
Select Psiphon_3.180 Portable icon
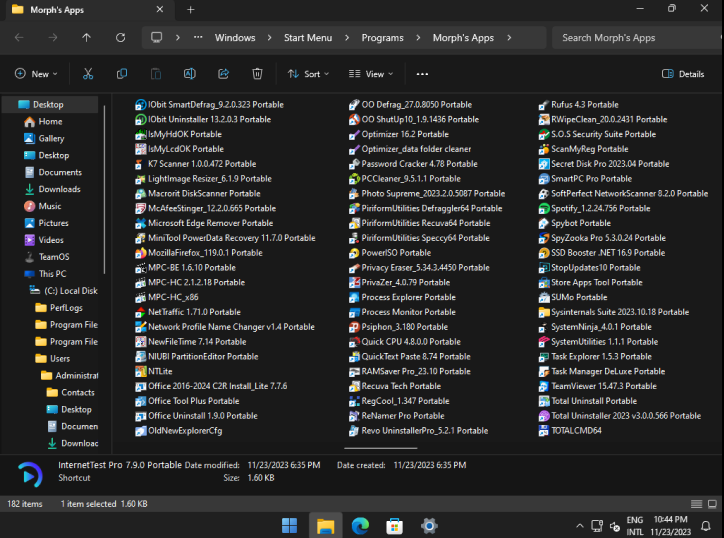tap(354, 327)
